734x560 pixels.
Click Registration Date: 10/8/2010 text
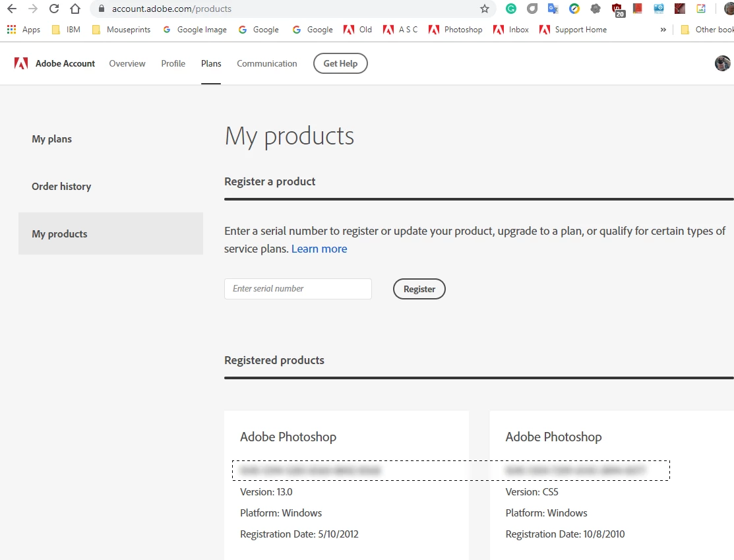pyautogui.click(x=565, y=534)
